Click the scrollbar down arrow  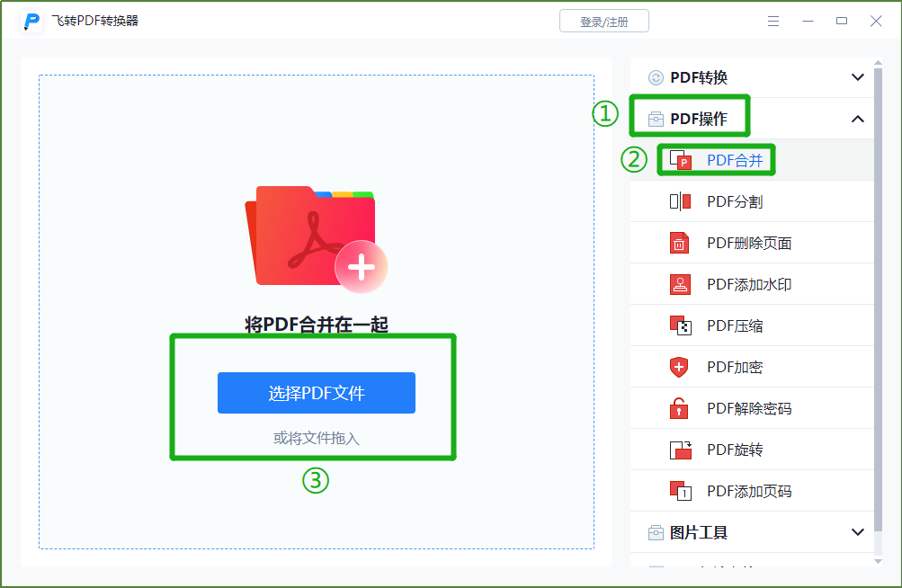[878, 562]
